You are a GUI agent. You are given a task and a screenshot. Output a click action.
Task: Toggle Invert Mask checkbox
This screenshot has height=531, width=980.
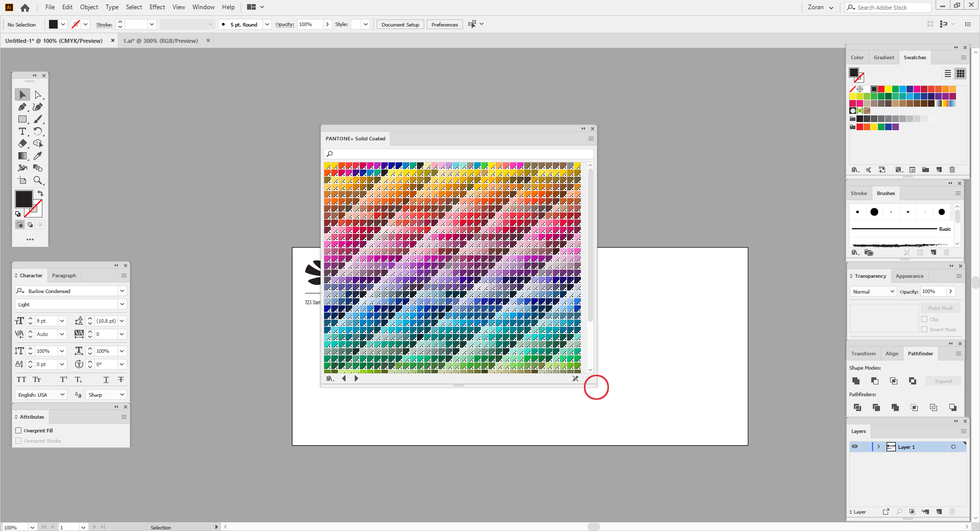point(924,329)
